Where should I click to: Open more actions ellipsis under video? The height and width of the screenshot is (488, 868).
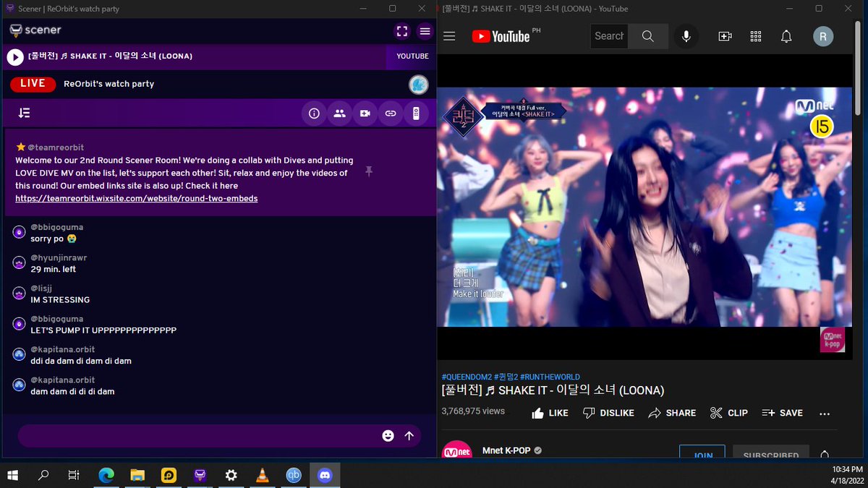click(x=825, y=414)
